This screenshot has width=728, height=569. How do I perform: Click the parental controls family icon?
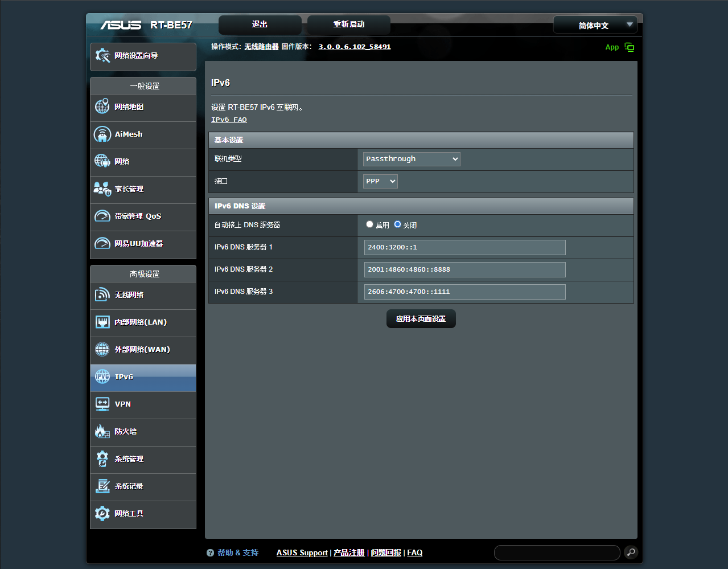102,189
